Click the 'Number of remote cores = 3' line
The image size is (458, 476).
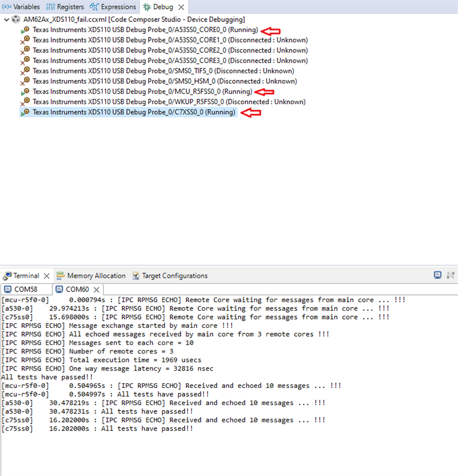[x=87, y=351]
